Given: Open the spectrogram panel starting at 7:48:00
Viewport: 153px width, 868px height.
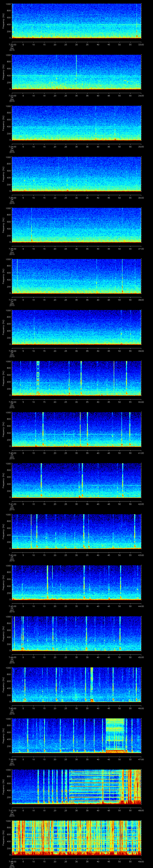Looking at the screenshot, I should click(x=77, y=838).
